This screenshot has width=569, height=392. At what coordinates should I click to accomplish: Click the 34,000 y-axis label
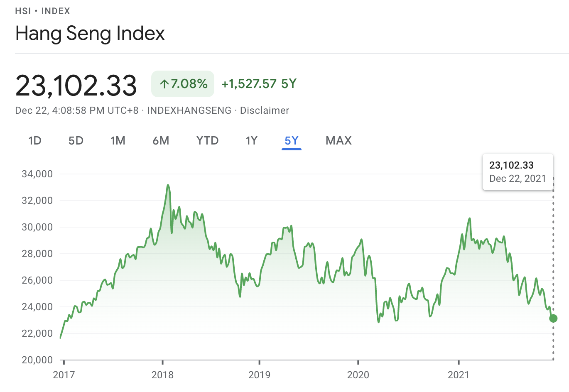coord(37,174)
